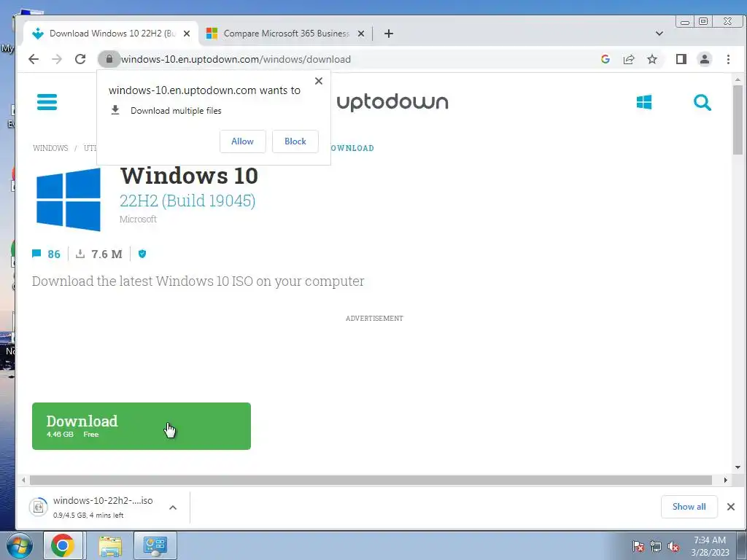Click the Chrome forward arrow
The width and height of the screenshot is (747, 560).
[57, 59]
